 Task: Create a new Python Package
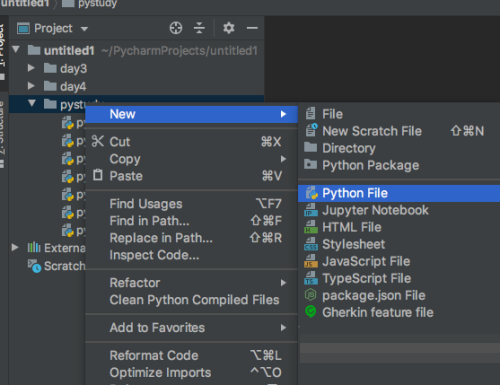click(x=399, y=165)
